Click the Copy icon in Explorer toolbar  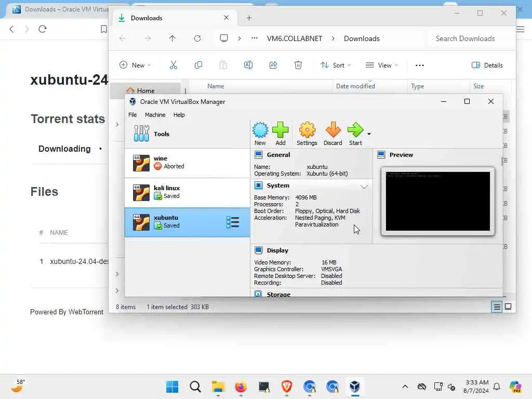coord(198,65)
